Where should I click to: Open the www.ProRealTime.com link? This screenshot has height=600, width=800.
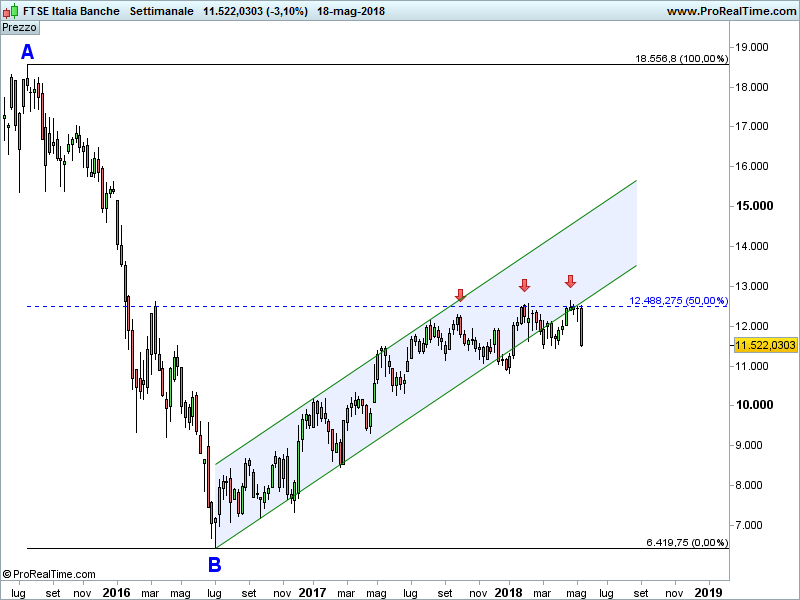pos(731,11)
